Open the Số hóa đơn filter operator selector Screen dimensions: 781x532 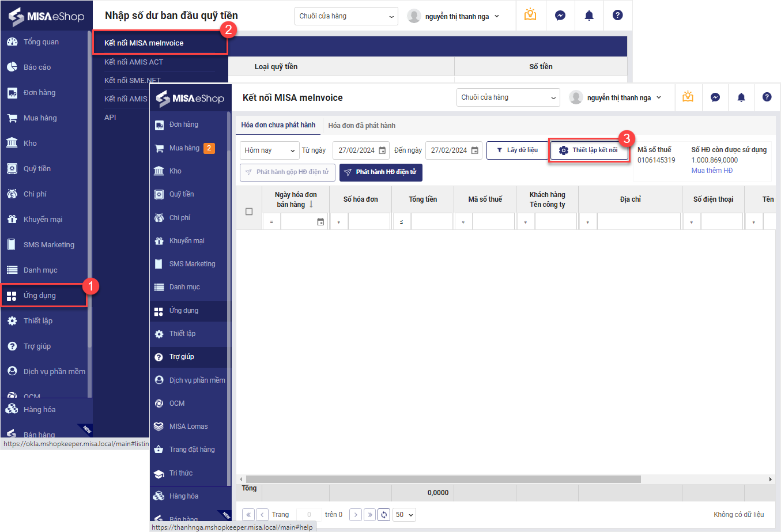coord(339,222)
